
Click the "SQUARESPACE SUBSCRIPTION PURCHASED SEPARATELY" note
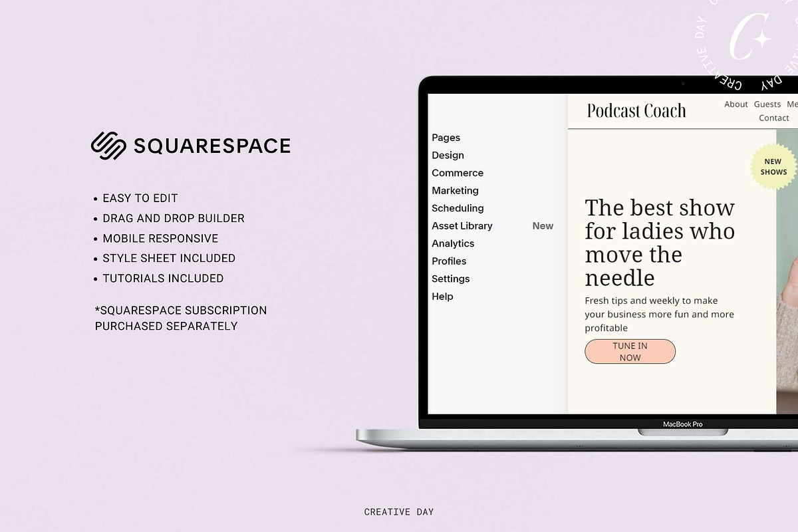click(181, 318)
